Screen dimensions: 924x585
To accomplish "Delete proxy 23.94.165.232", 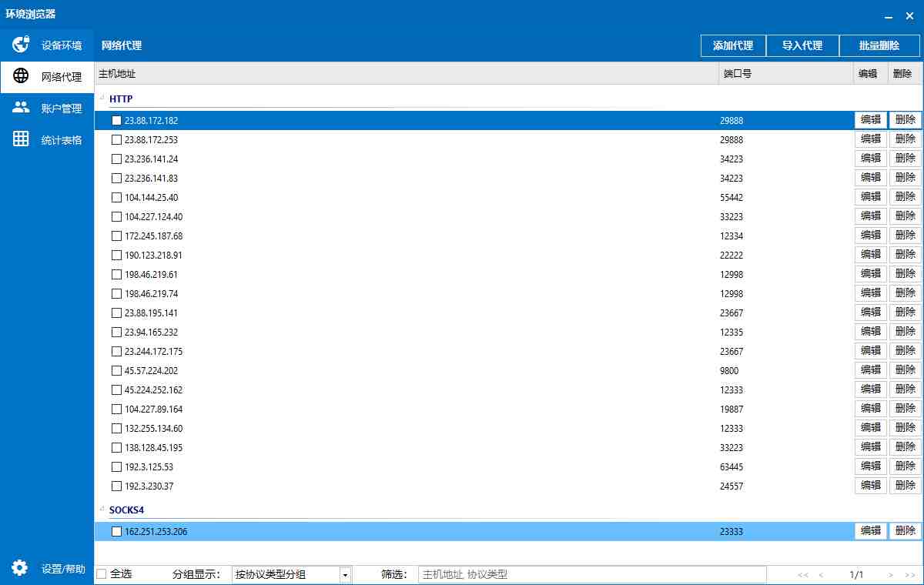I will tap(906, 332).
